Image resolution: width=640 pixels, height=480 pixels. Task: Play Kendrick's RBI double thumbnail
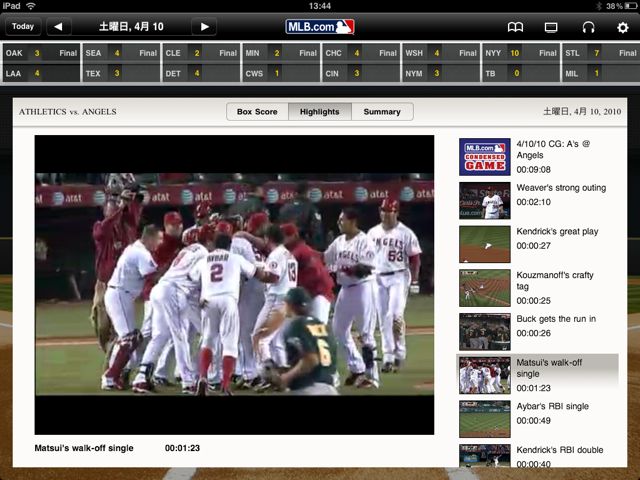coord(484,456)
